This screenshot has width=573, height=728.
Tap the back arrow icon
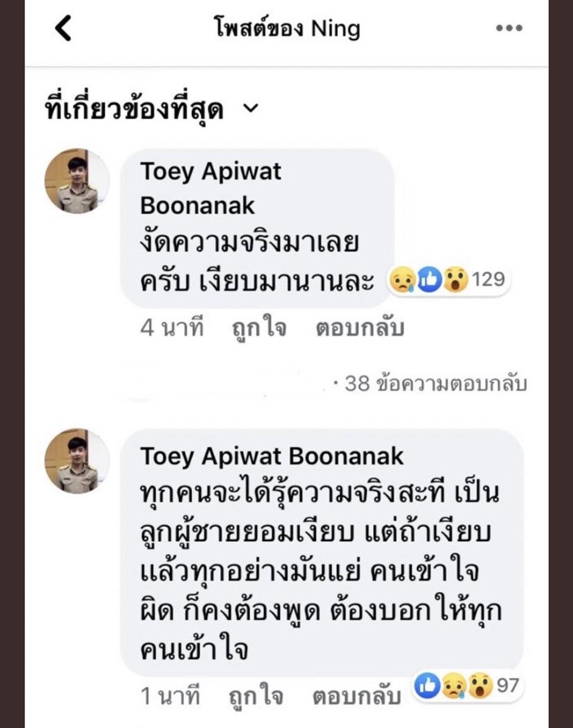point(63,28)
